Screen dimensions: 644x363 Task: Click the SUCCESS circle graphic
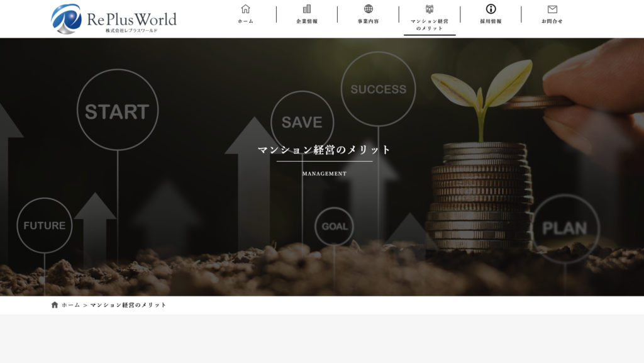[378, 89]
